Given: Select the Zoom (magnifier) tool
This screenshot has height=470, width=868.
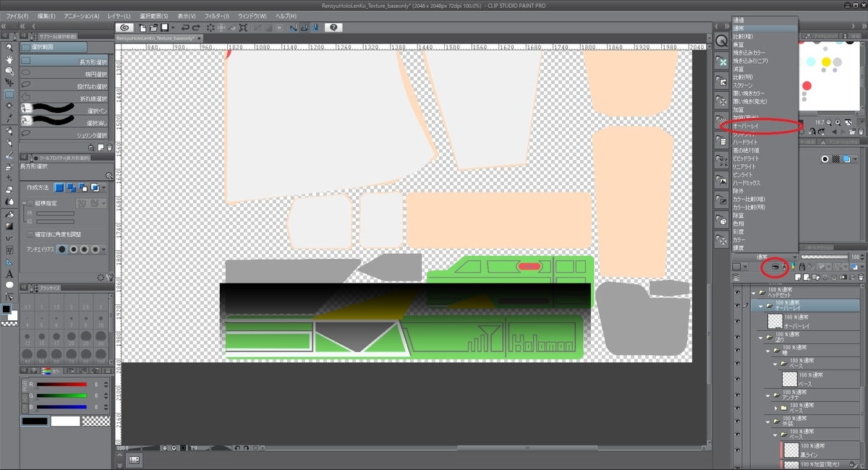Looking at the screenshot, I should [9, 48].
